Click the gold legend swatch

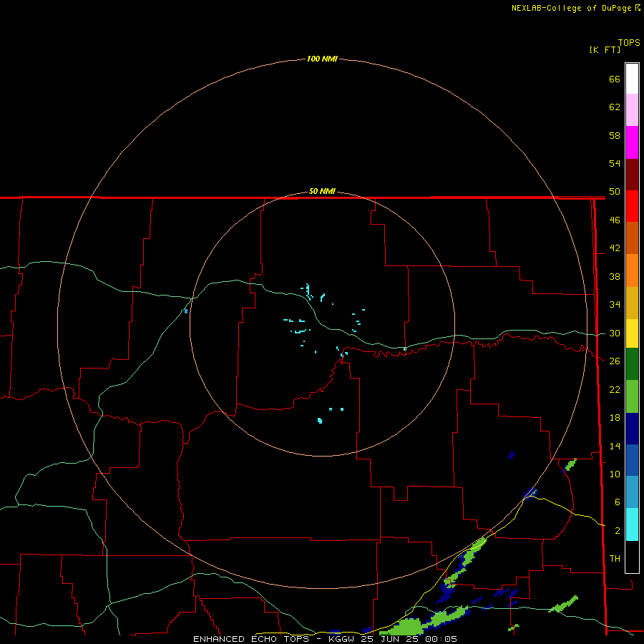(x=632, y=303)
